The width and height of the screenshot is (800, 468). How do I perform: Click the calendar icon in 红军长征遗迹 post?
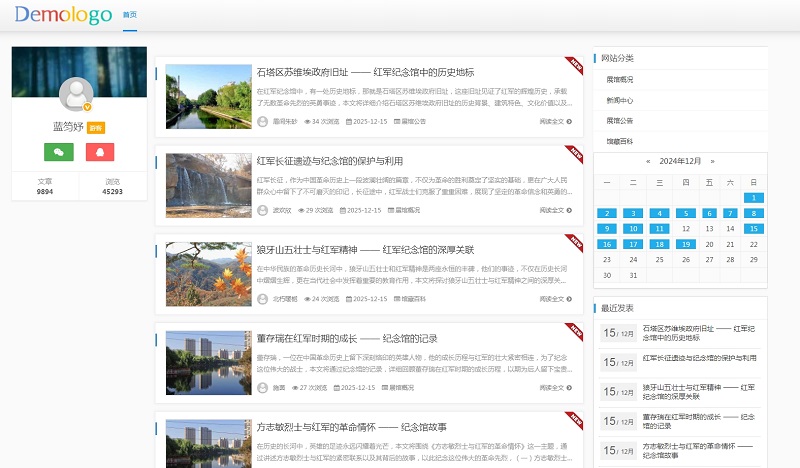point(343,210)
